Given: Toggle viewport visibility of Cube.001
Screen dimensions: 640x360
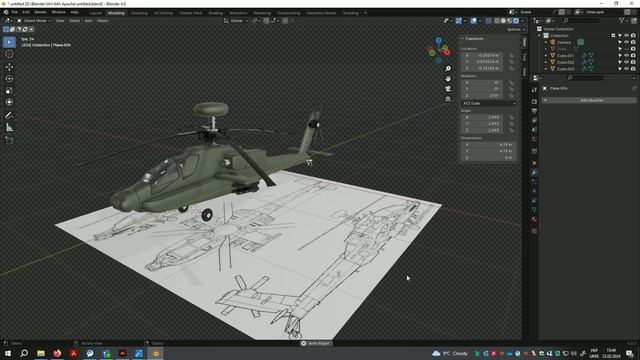Looking at the screenshot, I should (x=627, y=56).
